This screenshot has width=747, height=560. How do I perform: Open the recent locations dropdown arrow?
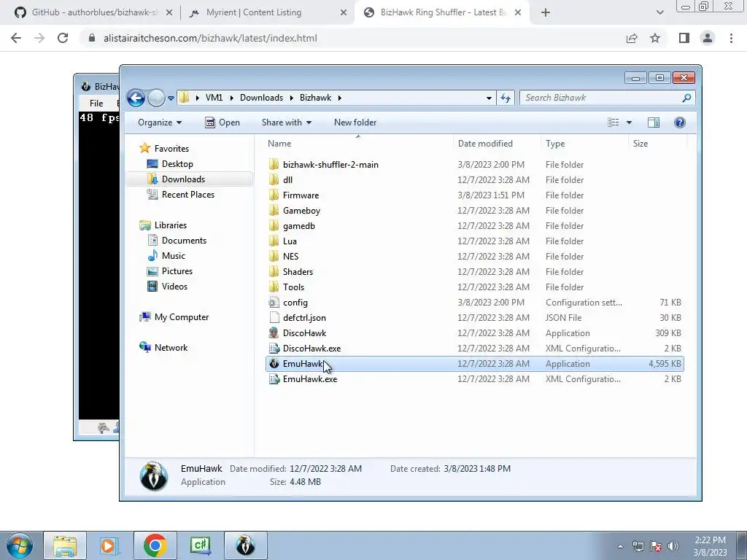(171, 98)
